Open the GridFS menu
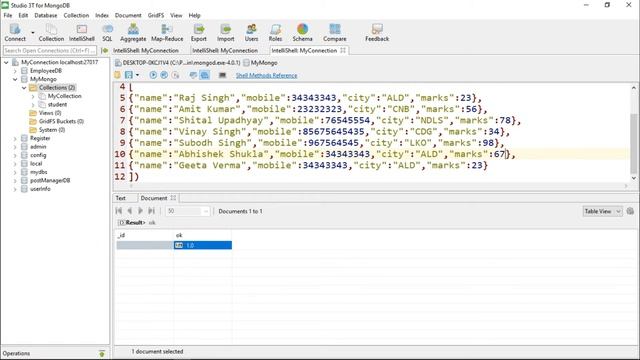 pyautogui.click(x=156, y=15)
